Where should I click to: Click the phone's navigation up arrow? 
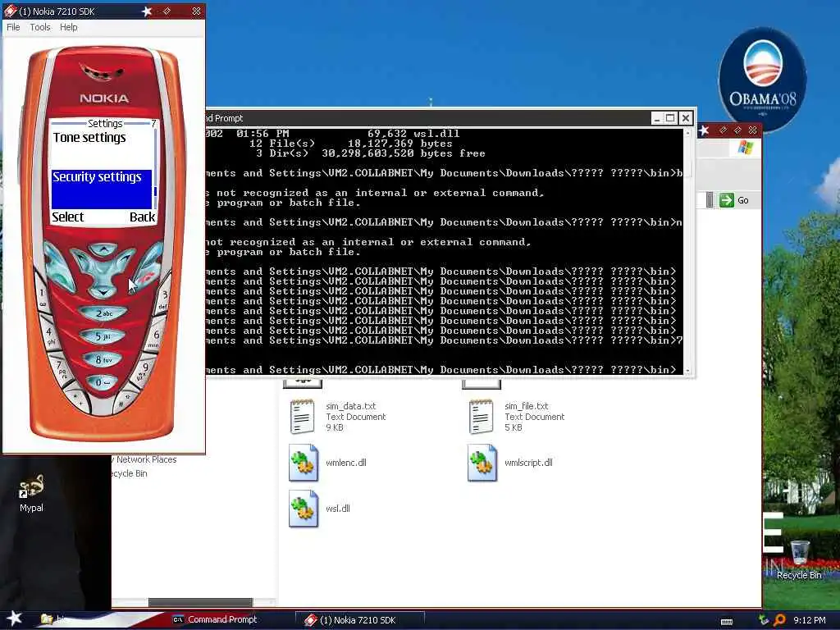[x=103, y=249]
